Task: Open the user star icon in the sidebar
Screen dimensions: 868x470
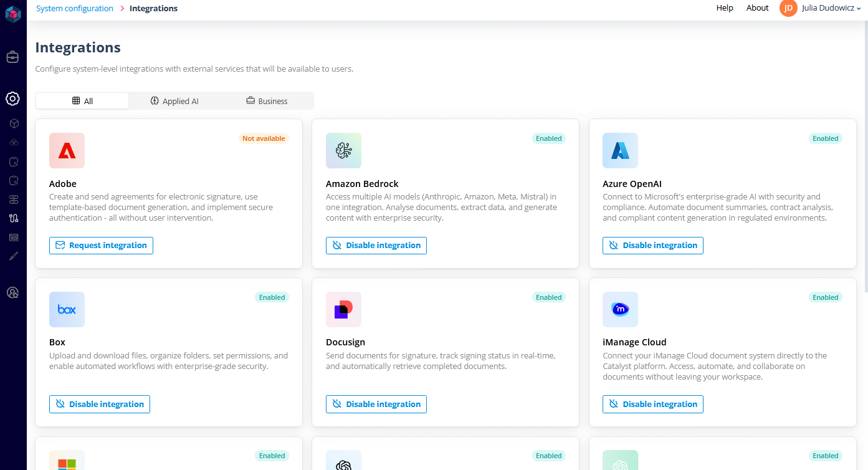Action: click(x=12, y=292)
